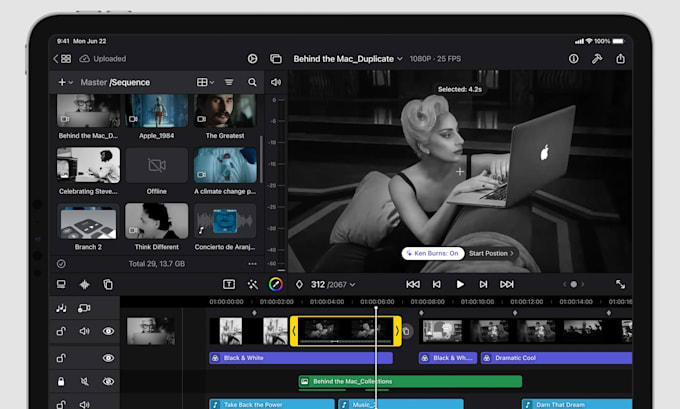Open the hammer tools icon

597,59
